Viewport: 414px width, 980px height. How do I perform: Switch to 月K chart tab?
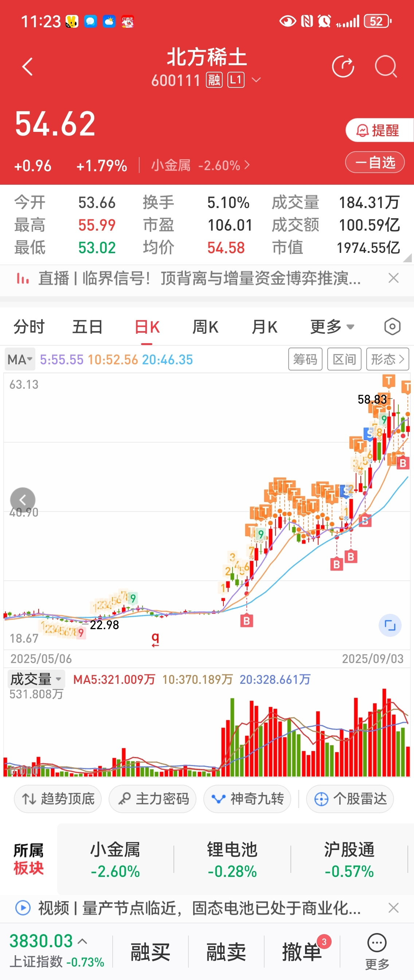pos(265,327)
